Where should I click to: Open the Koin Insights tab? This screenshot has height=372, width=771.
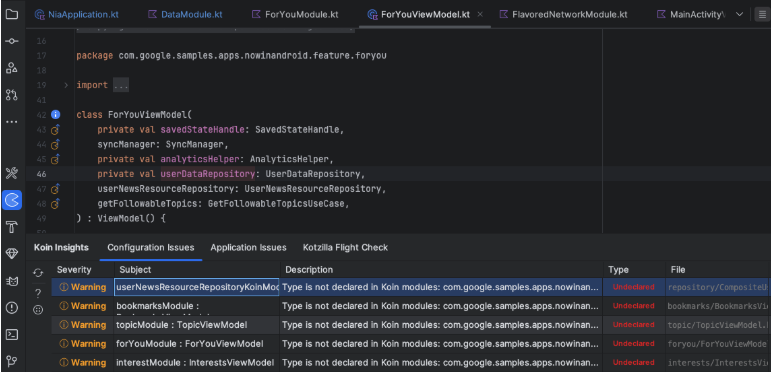(61, 247)
